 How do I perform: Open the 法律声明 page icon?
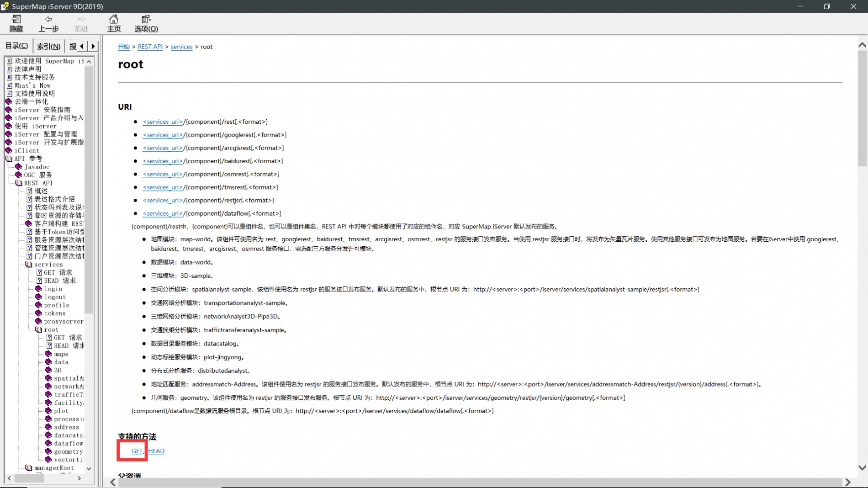coord(9,69)
